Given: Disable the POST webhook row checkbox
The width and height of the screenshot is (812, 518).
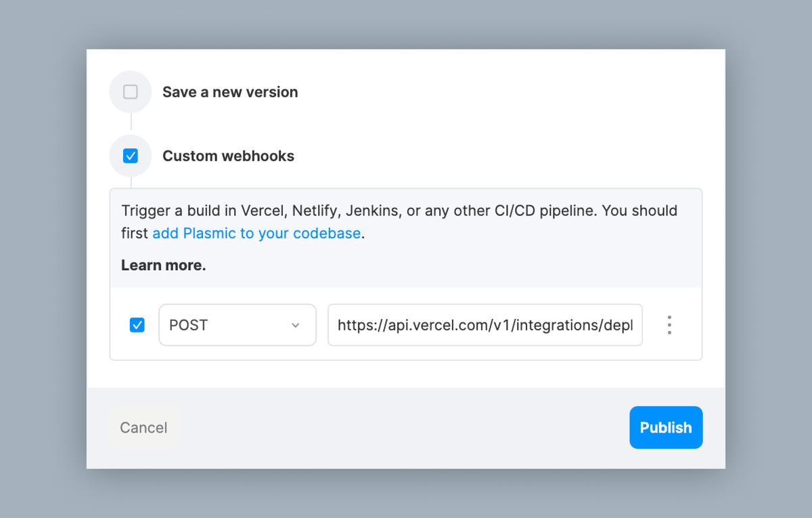Looking at the screenshot, I should click(137, 325).
